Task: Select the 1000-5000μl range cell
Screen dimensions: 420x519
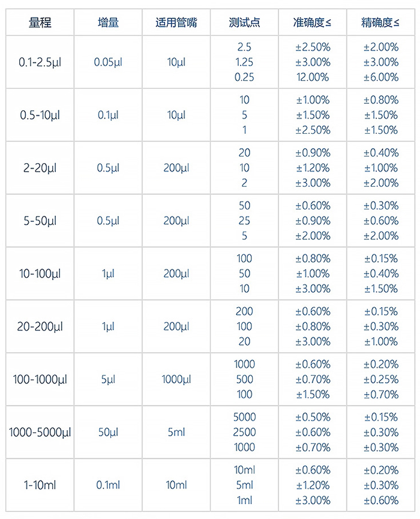Action: point(40,432)
